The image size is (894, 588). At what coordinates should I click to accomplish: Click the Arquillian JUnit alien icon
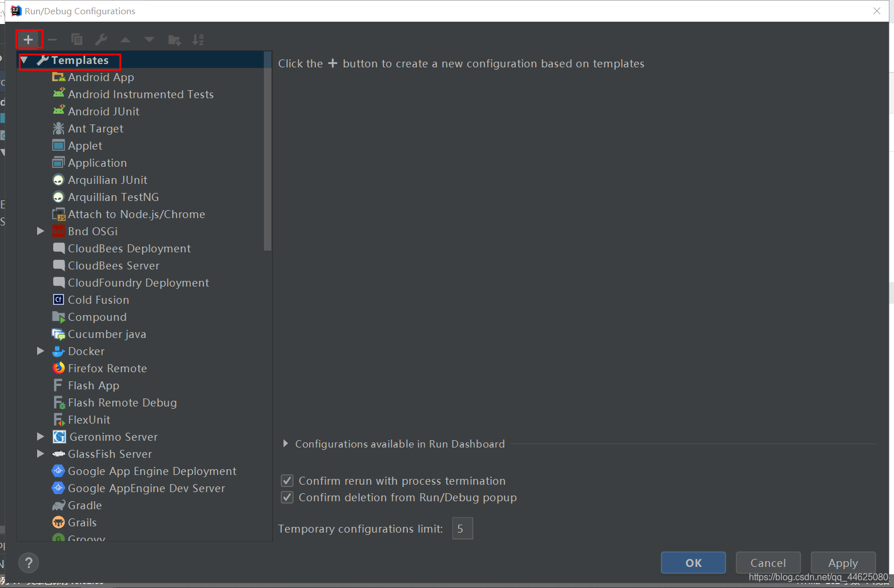coord(58,180)
